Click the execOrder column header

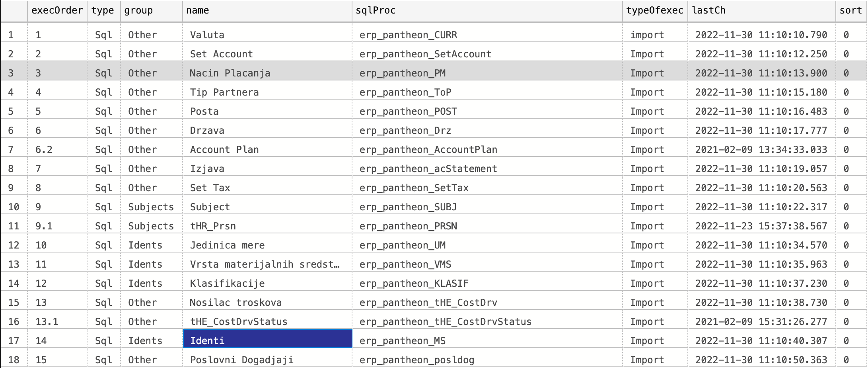pos(57,11)
